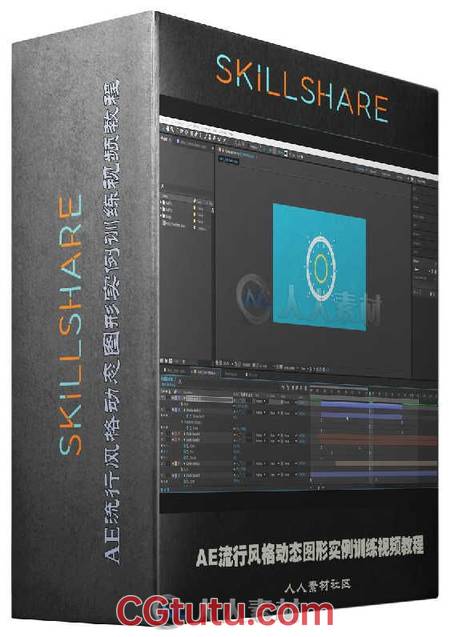Image resolution: width=450 pixels, height=637 pixels.
Task: Click the vertical SKILLSHARE logo on the box spine
Action: coord(70,324)
